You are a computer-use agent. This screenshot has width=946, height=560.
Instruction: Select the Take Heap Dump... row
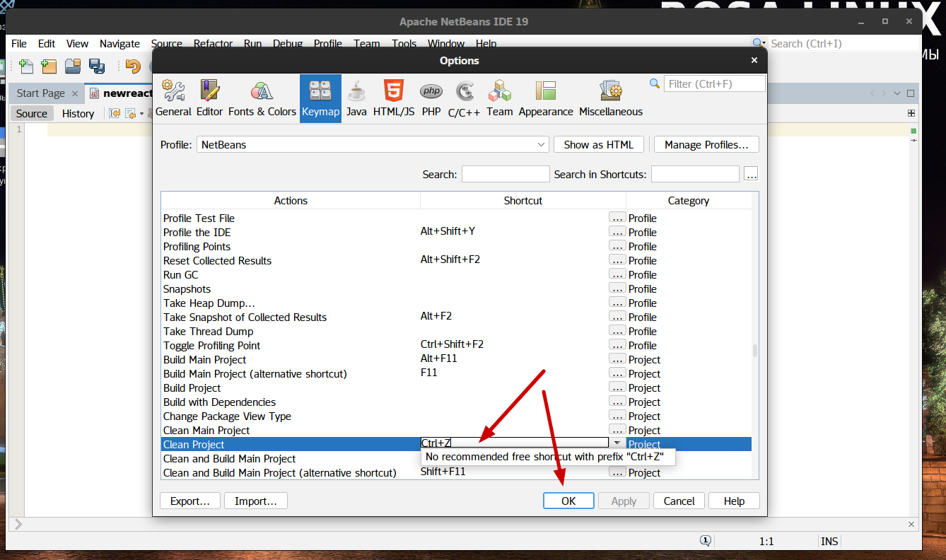(x=456, y=303)
